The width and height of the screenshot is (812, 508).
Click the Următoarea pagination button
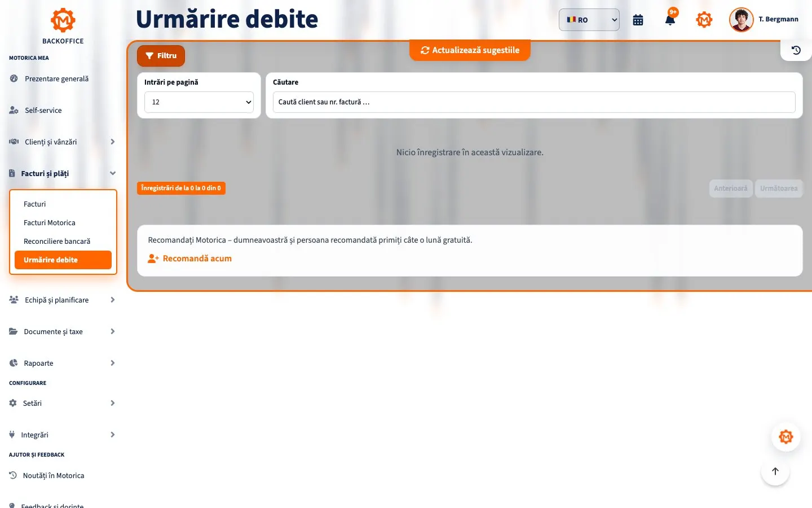[x=779, y=189]
